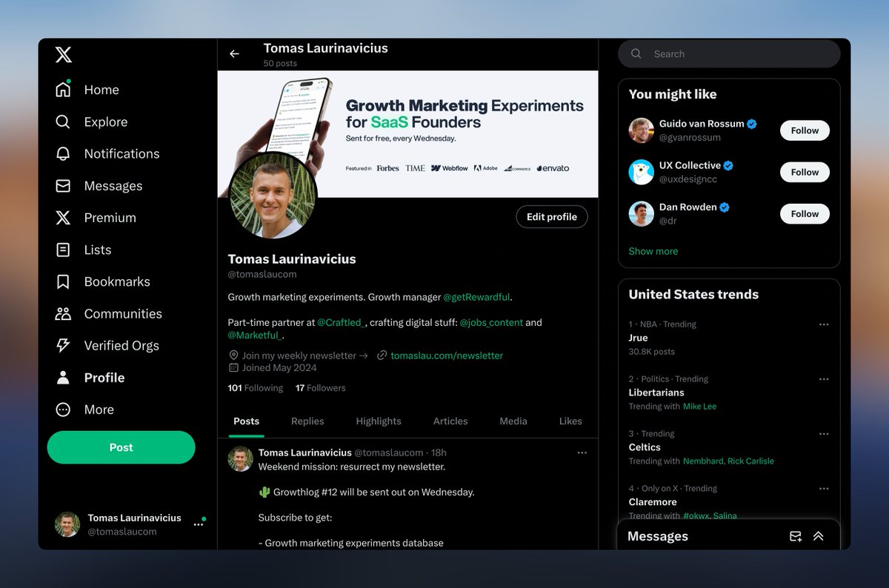Open the Celtics trend
This screenshot has width=889, height=588.
click(645, 447)
